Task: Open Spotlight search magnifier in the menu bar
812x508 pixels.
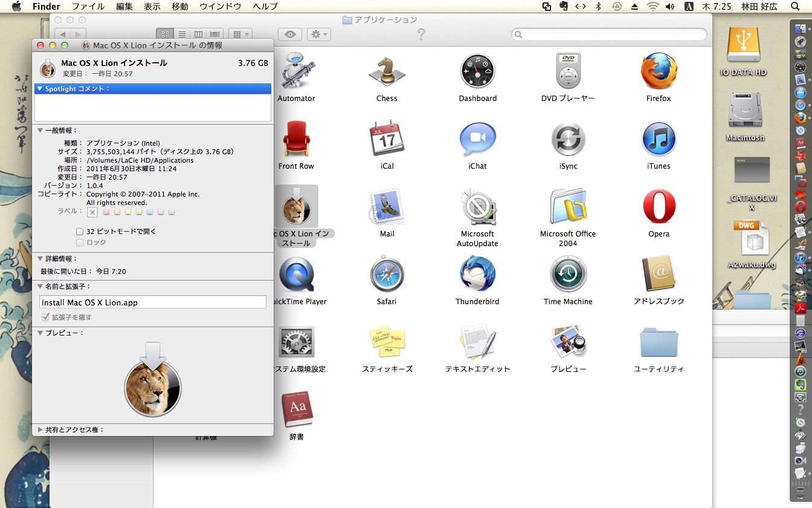Action: (x=795, y=7)
